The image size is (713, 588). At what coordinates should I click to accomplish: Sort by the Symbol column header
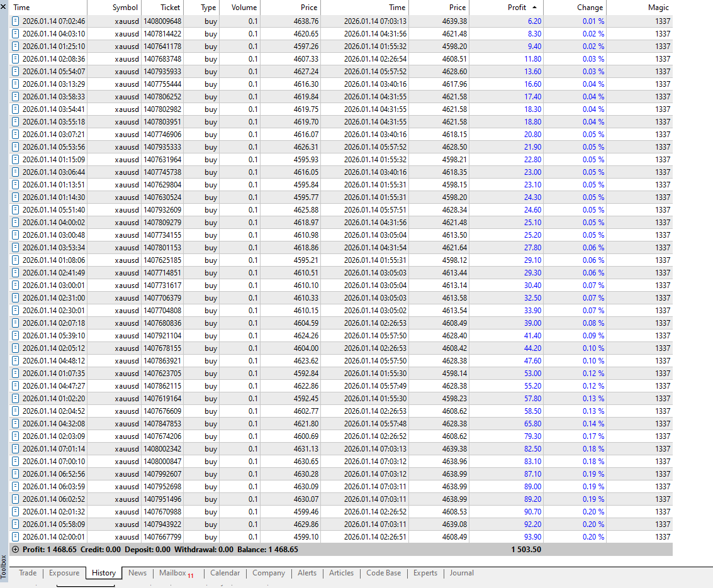tap(114, 8)
